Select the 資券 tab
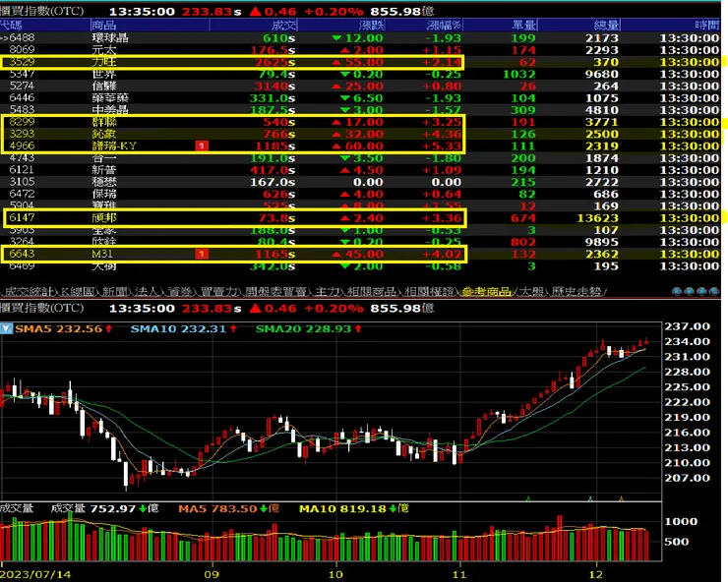The image size is (728, 582). tap(179, 291)
